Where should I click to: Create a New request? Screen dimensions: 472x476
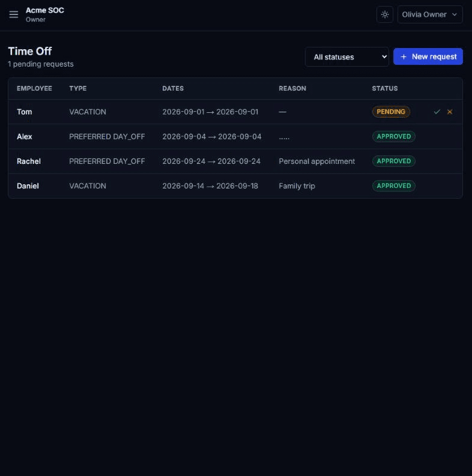(428, 56)
